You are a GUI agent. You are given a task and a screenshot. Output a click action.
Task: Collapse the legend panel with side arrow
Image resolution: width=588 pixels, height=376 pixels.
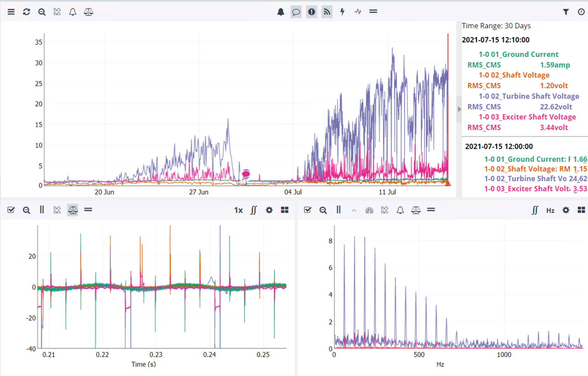(459, 109)
